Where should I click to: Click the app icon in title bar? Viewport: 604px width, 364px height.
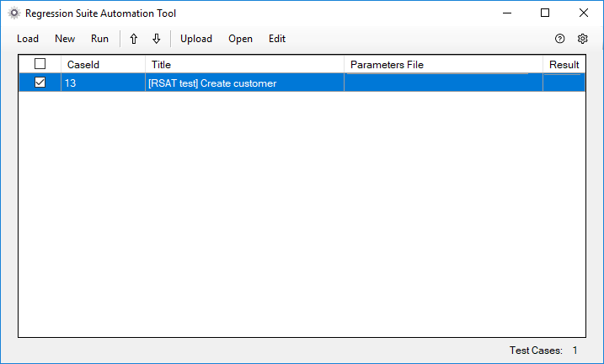[13, 13]
